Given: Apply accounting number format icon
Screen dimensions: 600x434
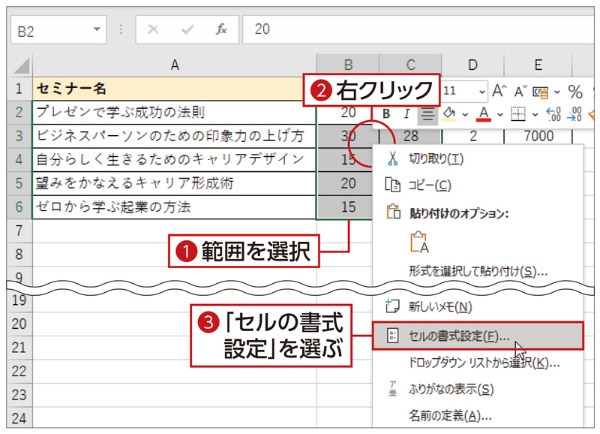Looking at the screenshot, I should [x=540, y=92].
